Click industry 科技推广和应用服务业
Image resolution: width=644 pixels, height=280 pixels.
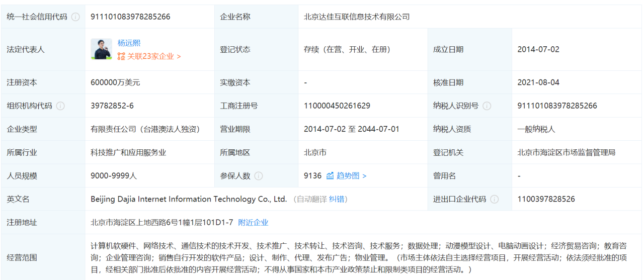click(128, 152)
